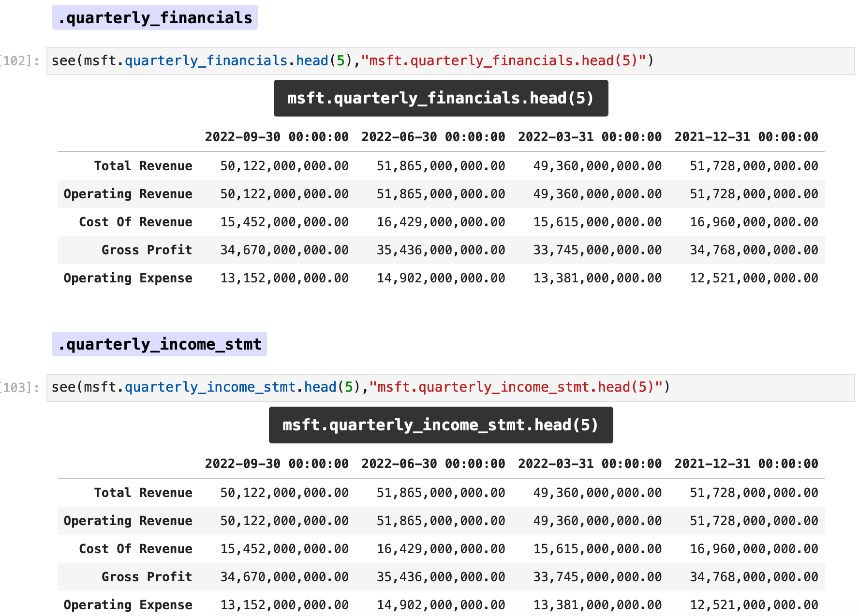
Task: Click Total Revenue 50,122,000,000.00 cell in quarterly_financials table
Action: [x=284, y=166]
